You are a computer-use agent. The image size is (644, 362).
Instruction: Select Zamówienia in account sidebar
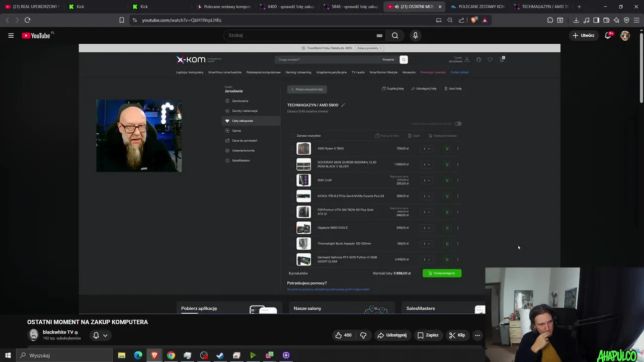coord(240,101)
